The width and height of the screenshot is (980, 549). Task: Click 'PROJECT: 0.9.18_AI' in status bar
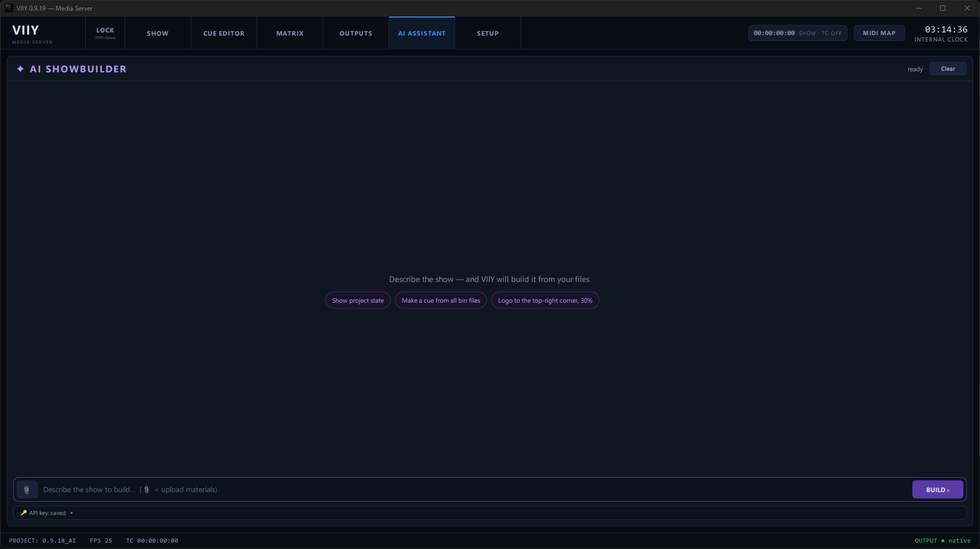pos(43,540)
